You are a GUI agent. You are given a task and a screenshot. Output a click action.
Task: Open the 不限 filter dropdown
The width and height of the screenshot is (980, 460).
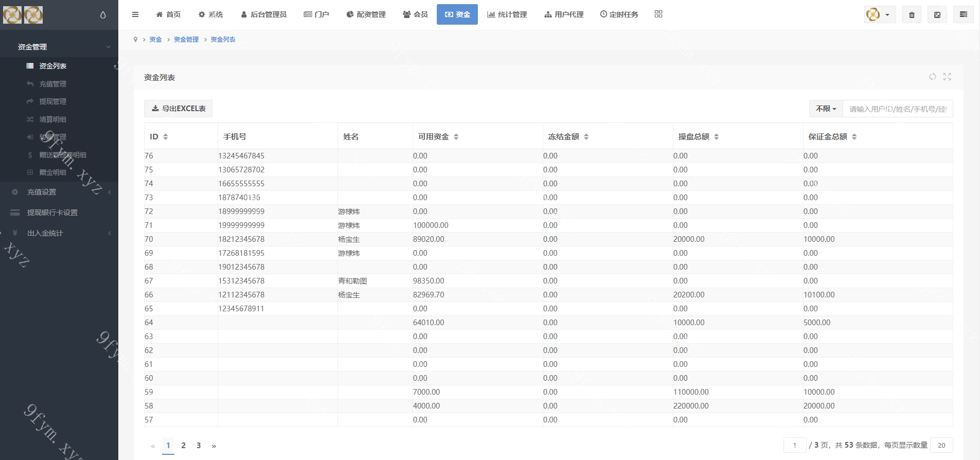(x=826, y=109)
